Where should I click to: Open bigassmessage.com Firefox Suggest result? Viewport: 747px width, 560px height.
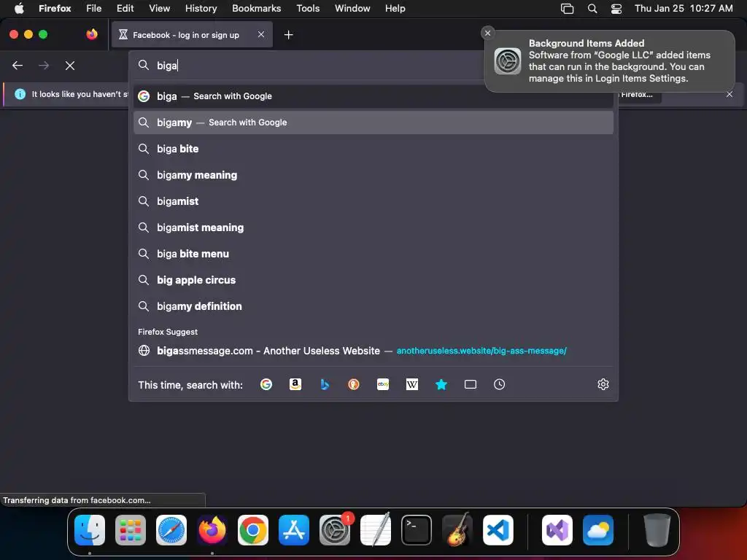(x=373, y=351)
